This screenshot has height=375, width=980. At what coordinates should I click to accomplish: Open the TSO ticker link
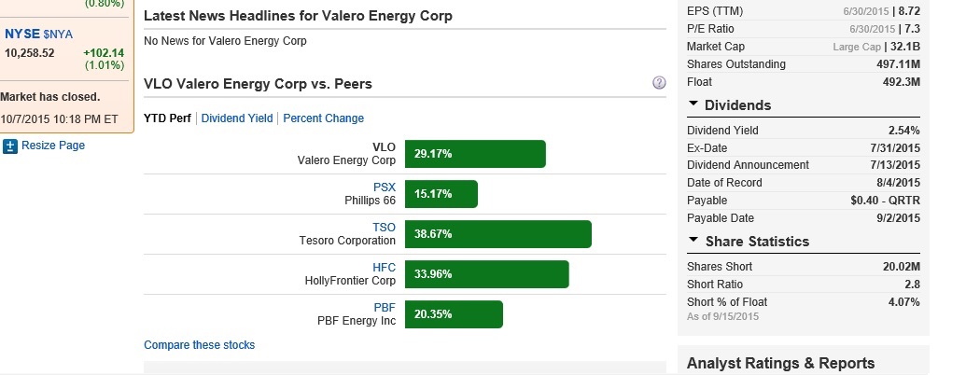click(385, 228)
